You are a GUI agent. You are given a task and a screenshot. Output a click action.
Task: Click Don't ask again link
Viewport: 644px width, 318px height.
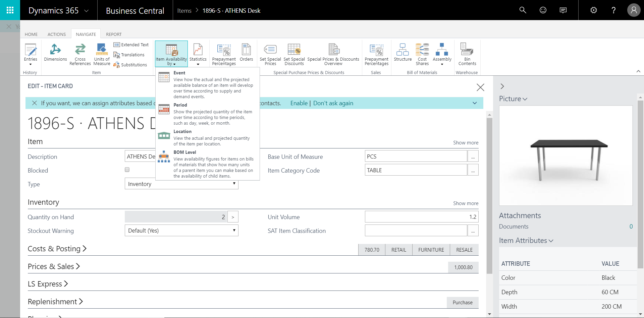coord(333,103)
